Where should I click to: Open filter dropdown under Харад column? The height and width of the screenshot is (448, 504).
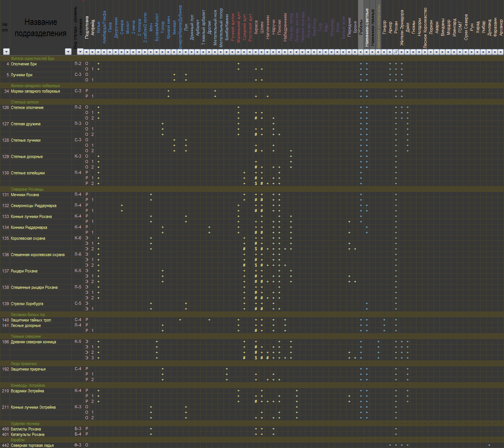click(477, 52)
